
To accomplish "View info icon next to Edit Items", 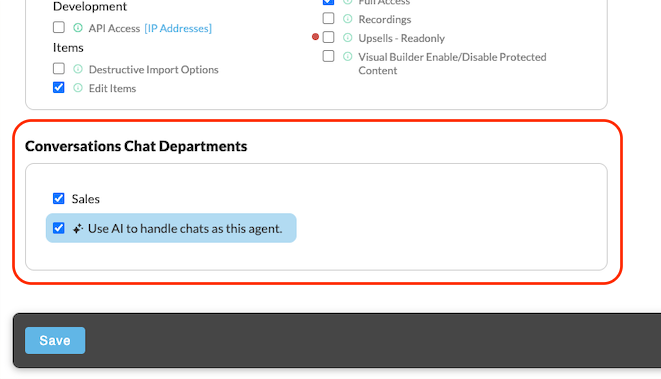I will (78, 88).
